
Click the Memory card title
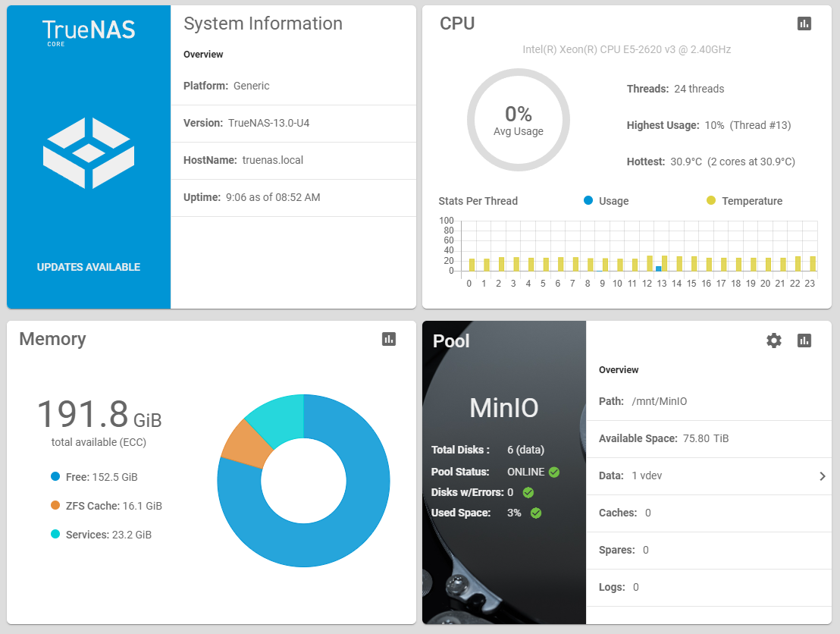pyautogui.click(x=52, y=339)
